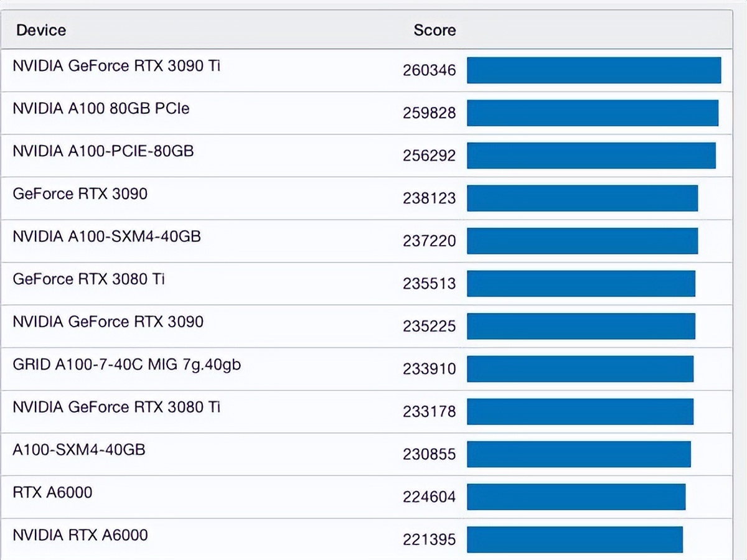Click the Device column header
The image size is (747, 560).
[x=41, y=30]
